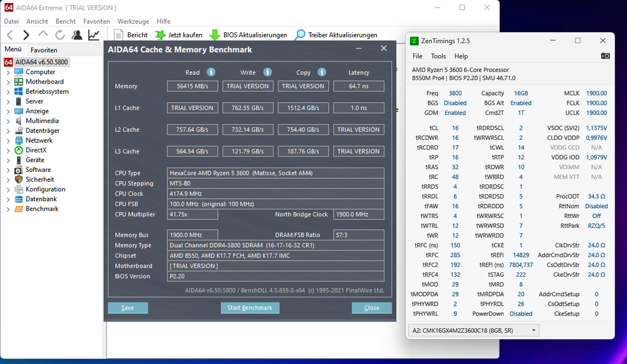Click the Start Benchmark button
Screen dimensions: 627x364
click(250, 308)
